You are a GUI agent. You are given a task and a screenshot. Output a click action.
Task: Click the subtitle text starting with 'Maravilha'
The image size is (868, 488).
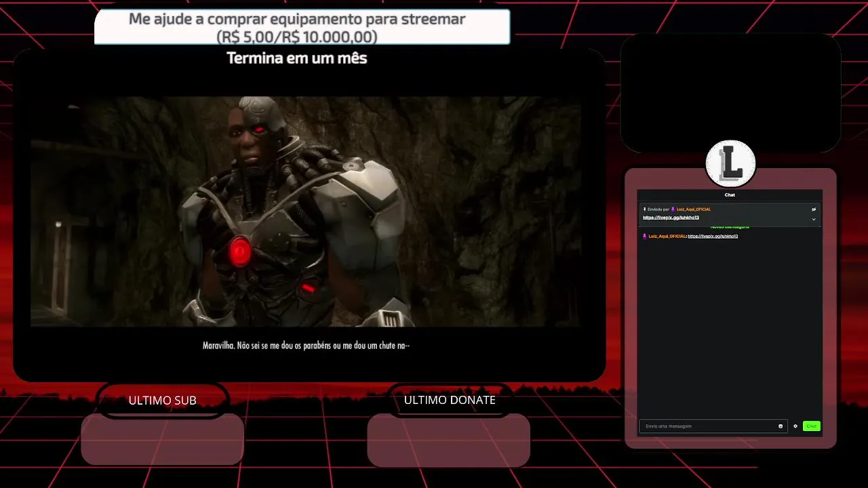306,346
